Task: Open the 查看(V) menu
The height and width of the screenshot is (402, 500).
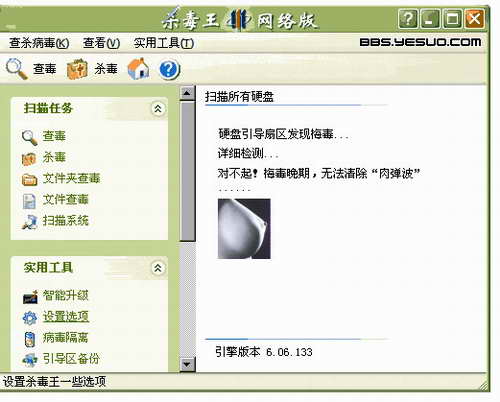Action: click(101, 43)
